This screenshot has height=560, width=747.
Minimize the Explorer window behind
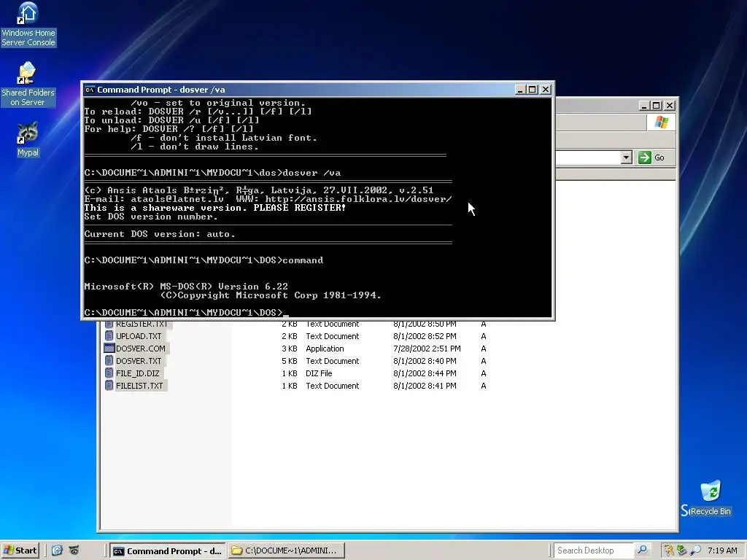(643, 106)
